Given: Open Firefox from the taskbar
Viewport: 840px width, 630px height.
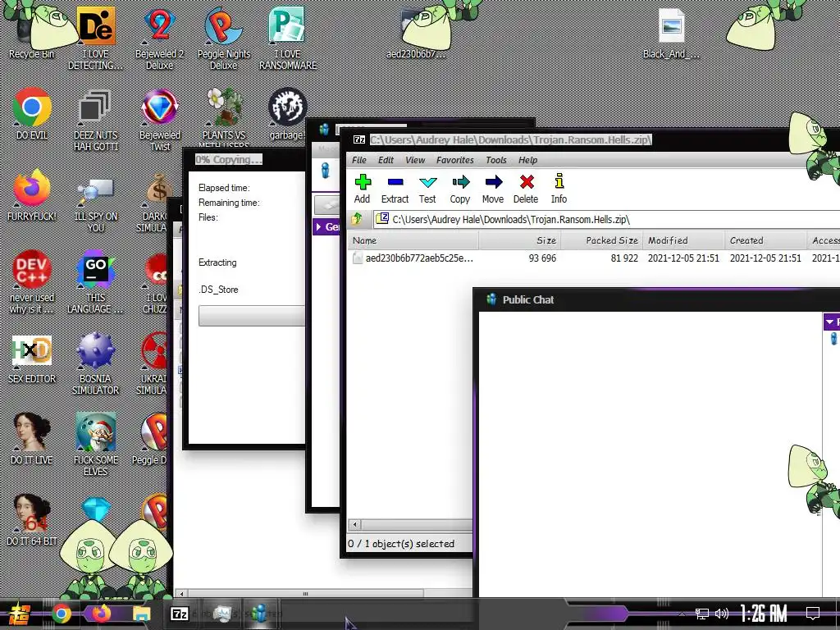Looking at the screenshot, I should 102,614.
